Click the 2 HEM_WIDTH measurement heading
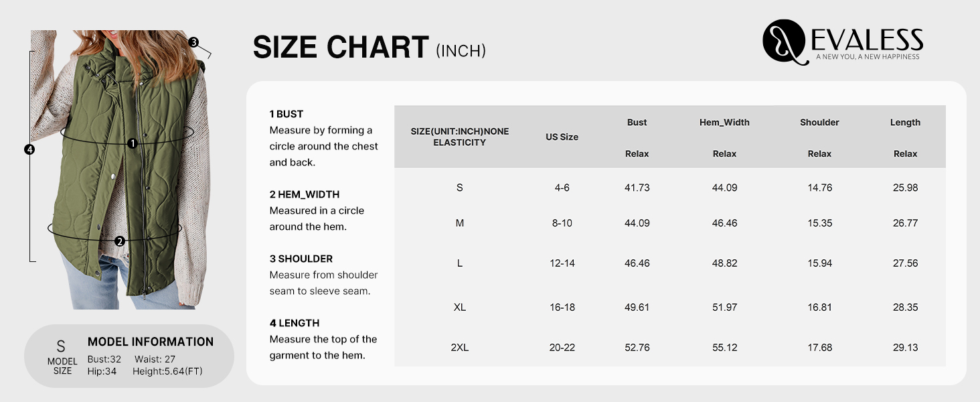The height and width of the screenshot is (402, 980). pos(304,194)
